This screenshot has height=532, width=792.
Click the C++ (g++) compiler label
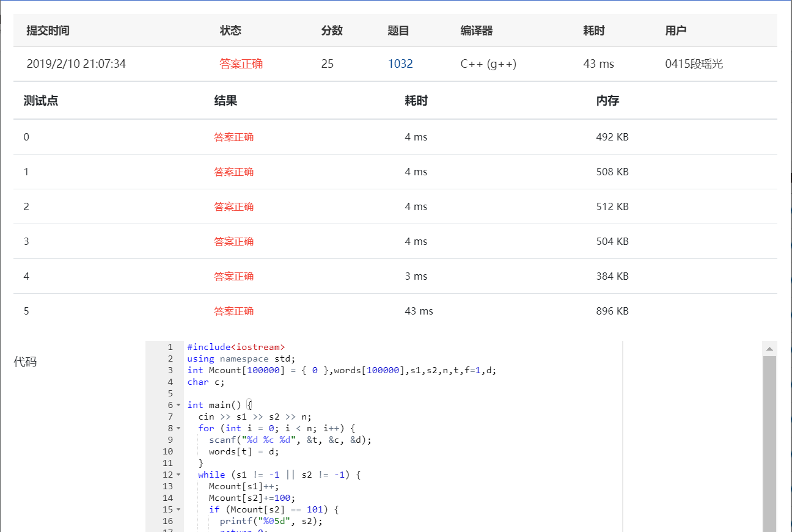click(x=488, y=64)
